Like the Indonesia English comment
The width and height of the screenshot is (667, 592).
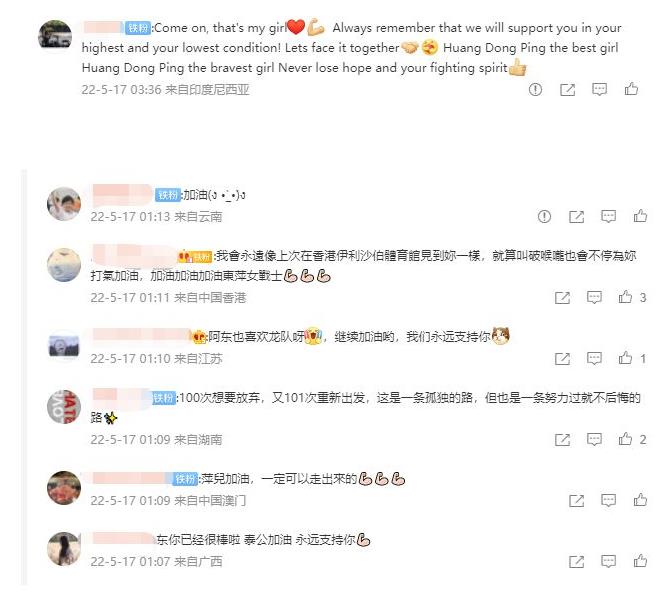tap(631, 89)
